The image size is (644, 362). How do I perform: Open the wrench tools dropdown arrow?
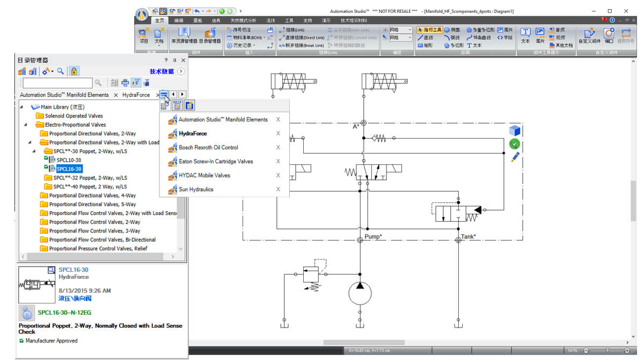pos(52,71)
